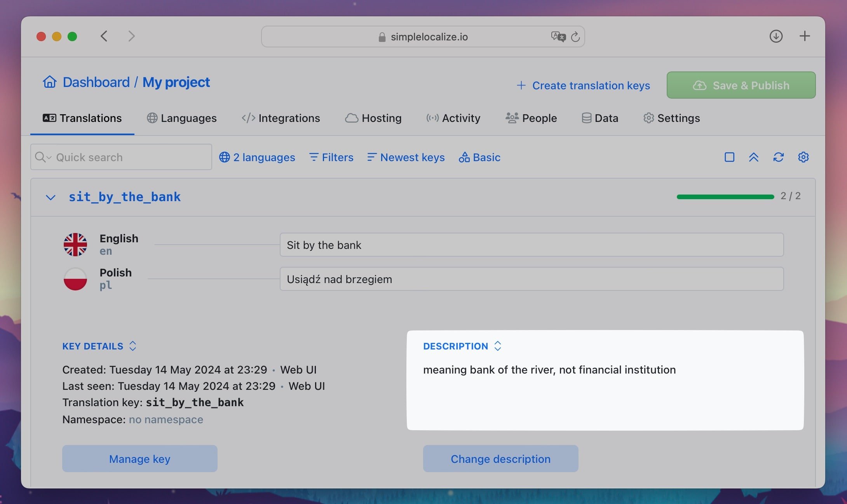847x504 pixels.
Task: Go forward with browser forward arrow
Action: (131, 36)
